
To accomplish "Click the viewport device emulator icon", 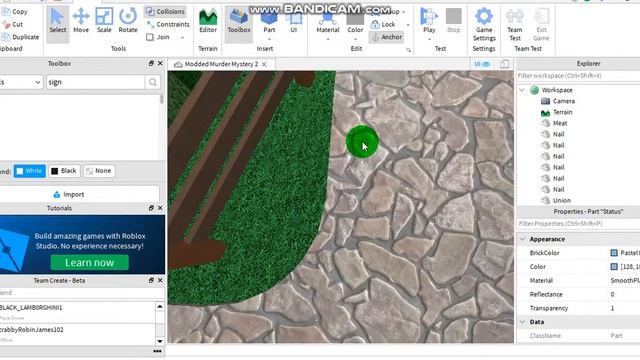I will (504, 64).
